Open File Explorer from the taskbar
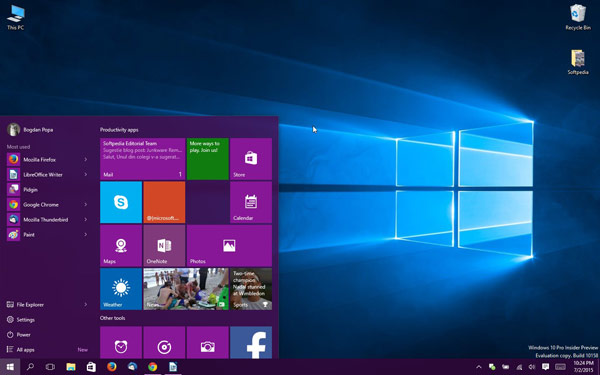 [x=71, y=367]
